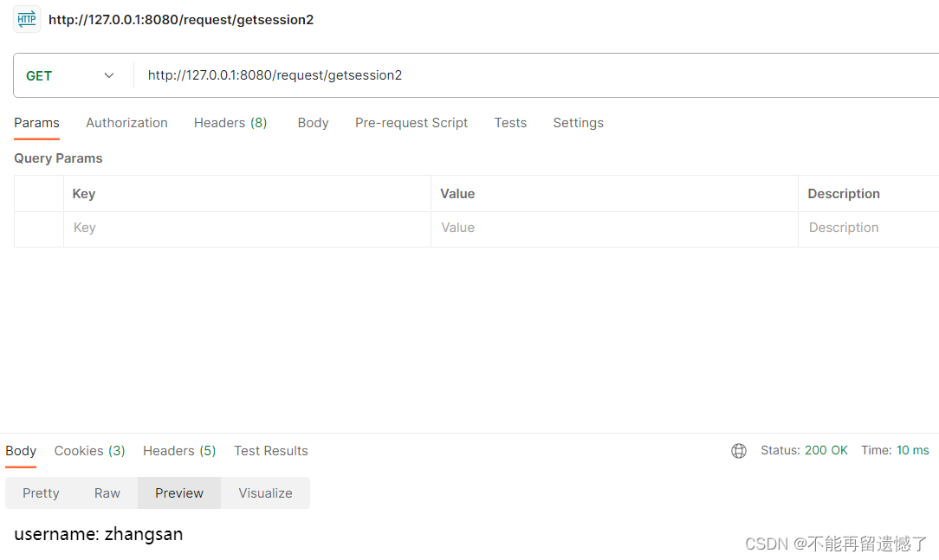Click the request URL input field

536,75
